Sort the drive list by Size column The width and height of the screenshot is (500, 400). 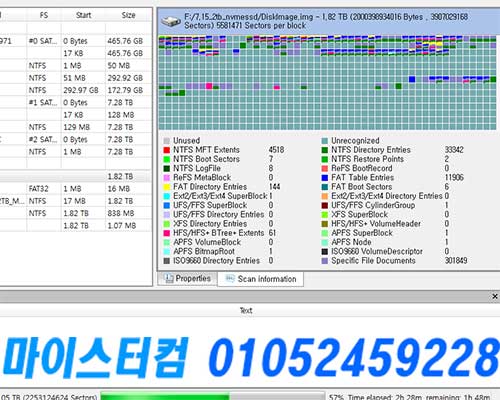point(128,15)
